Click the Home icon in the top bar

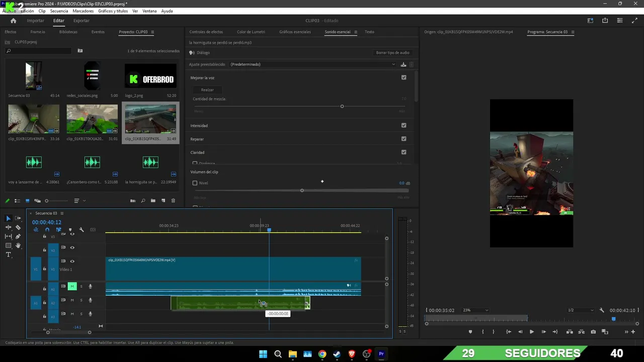pos(14,21)
